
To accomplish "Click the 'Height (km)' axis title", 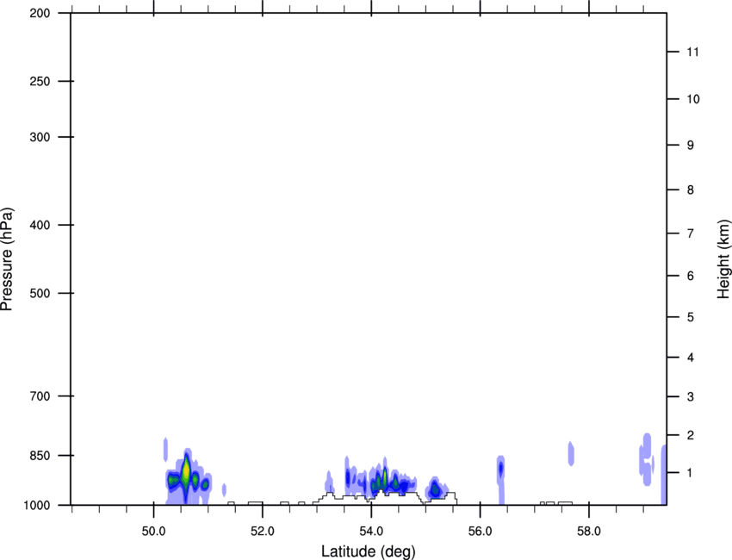I will click(x=723, y=258).
